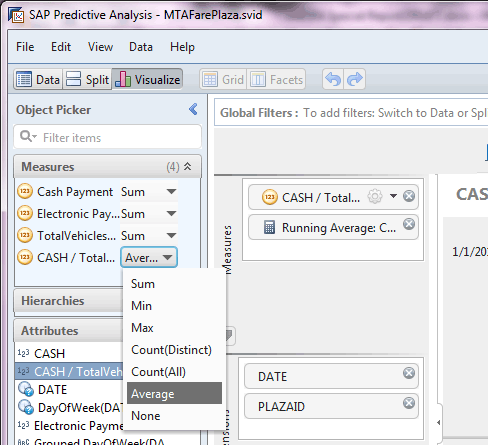Viewport: 488px width, 445px height.
Task: Open the search options magnifier dropdown
Action: tap(28, 136)
